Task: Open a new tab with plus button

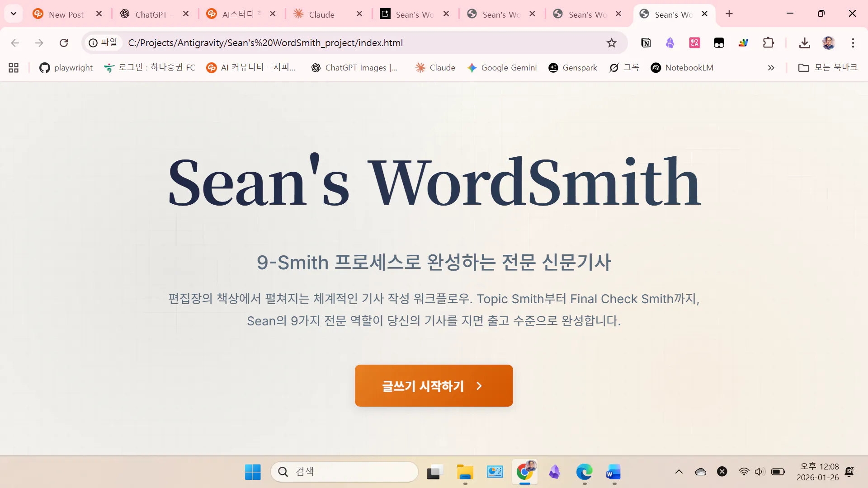Action: click(x=729, y=14)
